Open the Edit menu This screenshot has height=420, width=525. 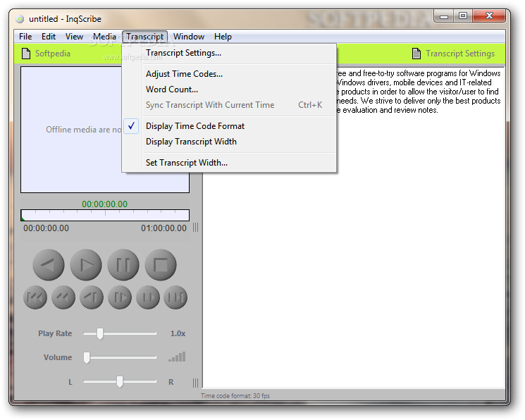tap(49, 37)
